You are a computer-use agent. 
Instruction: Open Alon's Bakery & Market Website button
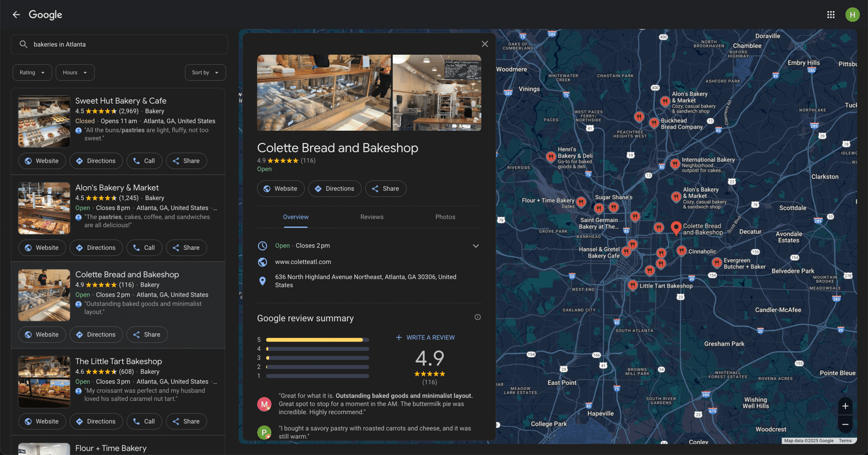pos(42,248)
